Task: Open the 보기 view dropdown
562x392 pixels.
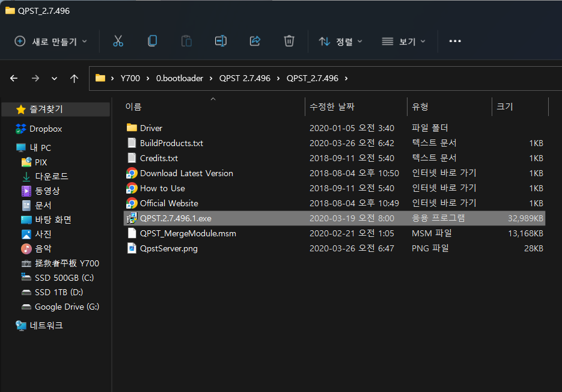Action: 403,41
